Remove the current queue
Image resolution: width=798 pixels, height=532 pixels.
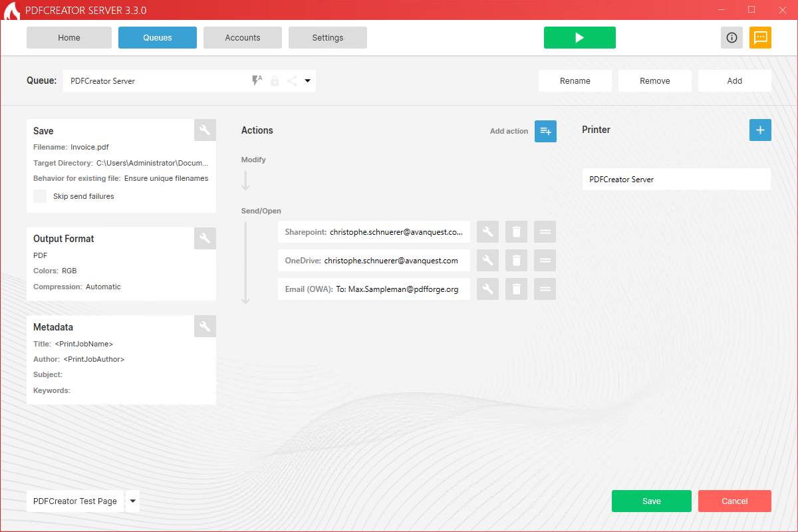click(x=655, y=81)
